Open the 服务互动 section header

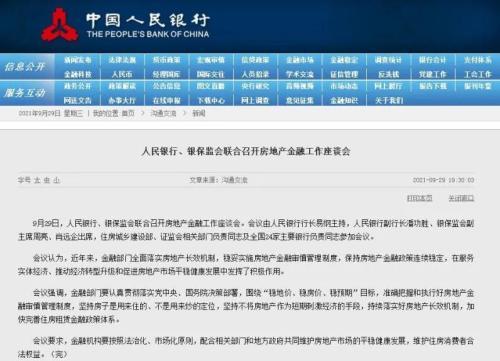pos(25,93)
